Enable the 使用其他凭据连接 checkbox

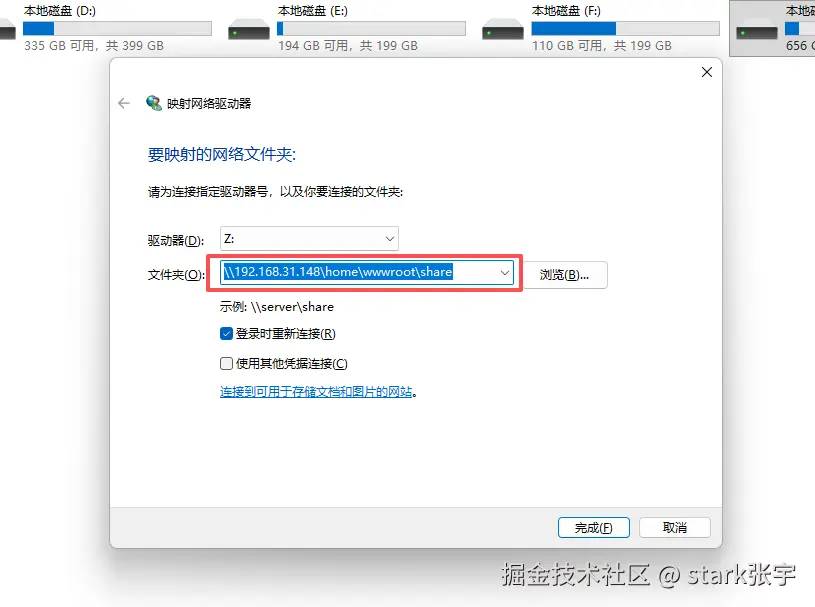(226, 363)
